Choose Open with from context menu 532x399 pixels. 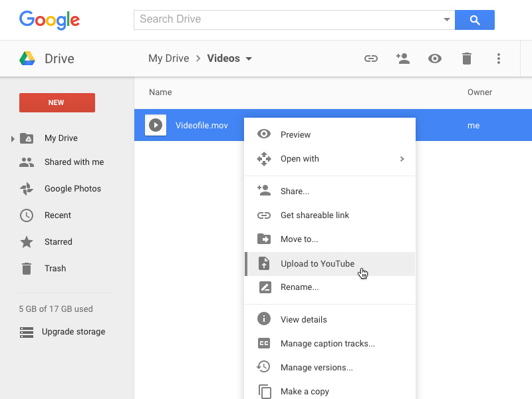330,159
